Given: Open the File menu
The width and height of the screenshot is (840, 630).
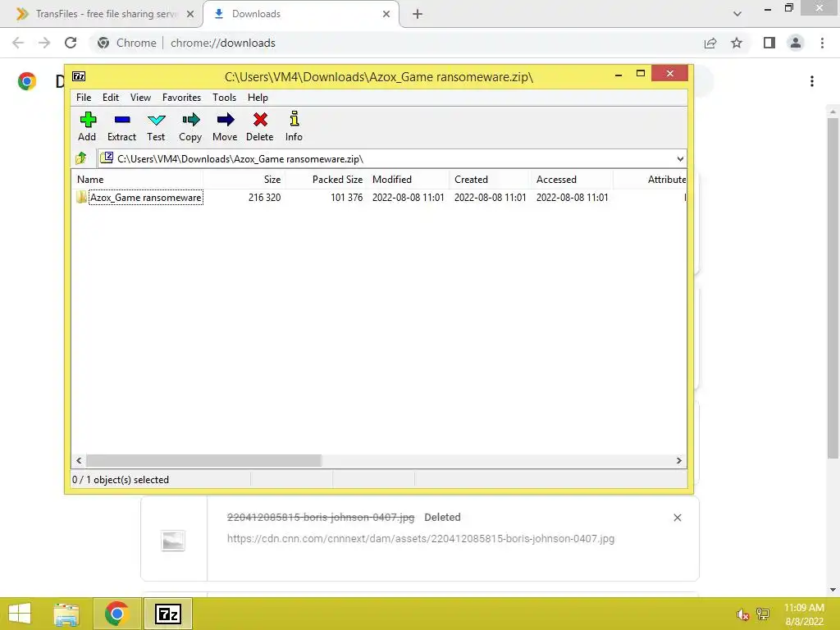Looking at the screenshot, I should tap(84, 98).
